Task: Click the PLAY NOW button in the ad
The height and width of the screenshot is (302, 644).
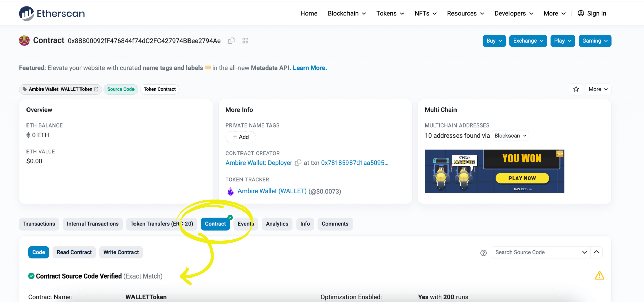Action: pos(522,178)
